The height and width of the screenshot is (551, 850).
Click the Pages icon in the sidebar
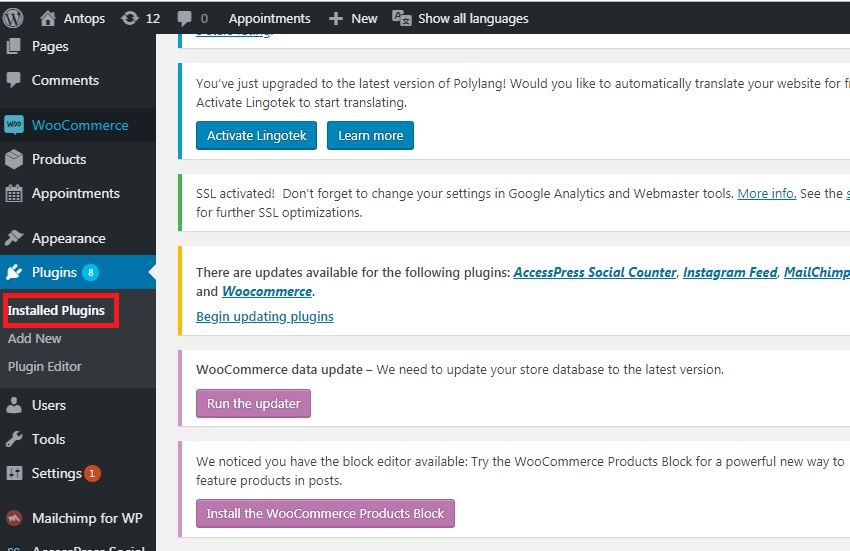tap(14, 46)
